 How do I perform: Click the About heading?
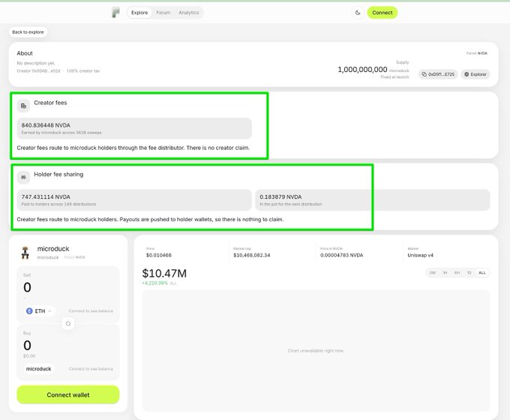pos(25,53)
